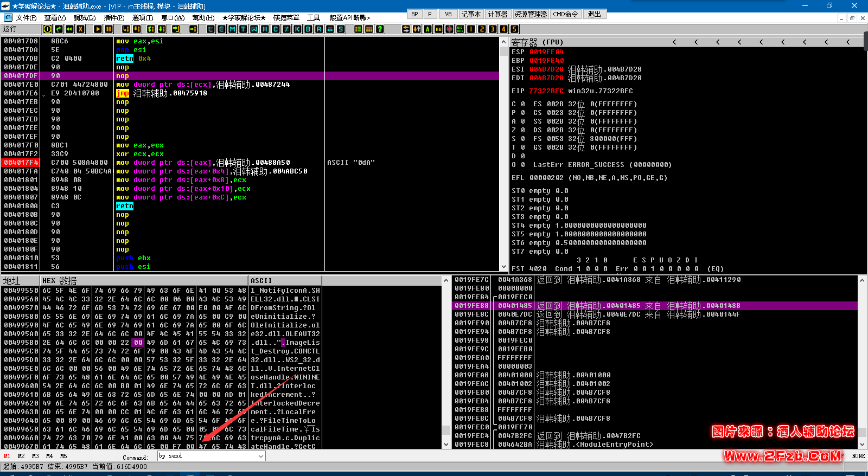
Task: Click the orange X Close program icon
Action: pyautogui.click(x=80, y=29)
